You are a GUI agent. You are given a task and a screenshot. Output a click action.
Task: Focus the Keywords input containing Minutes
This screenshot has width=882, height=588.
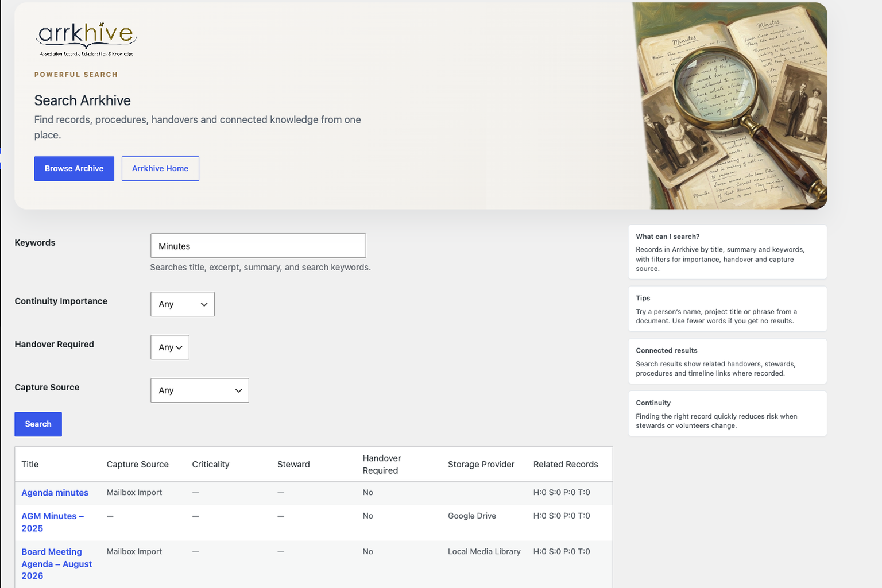[258, 246]
